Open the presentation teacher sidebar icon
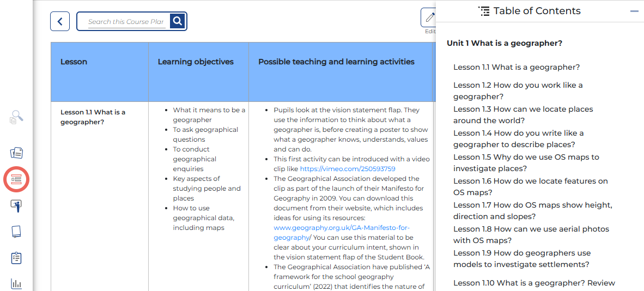Screen dimensions: 644x291 tap(16, 205)
